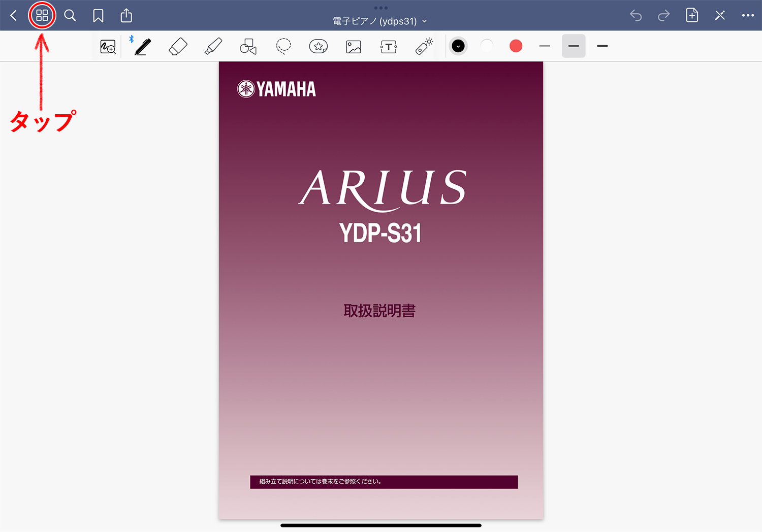
Task: Toggle read-only mode pencil-crossed icon
Action: click(720, 15)
